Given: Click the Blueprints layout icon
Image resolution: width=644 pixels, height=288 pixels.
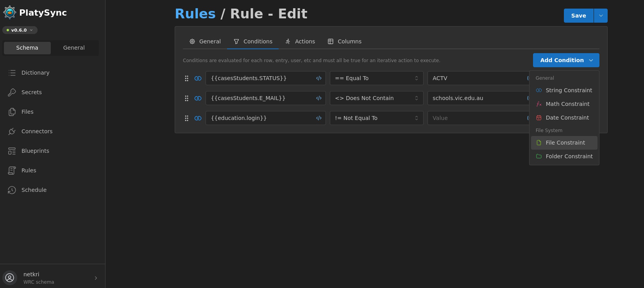Looking at the screenshot, I should [x=12, y=151].
